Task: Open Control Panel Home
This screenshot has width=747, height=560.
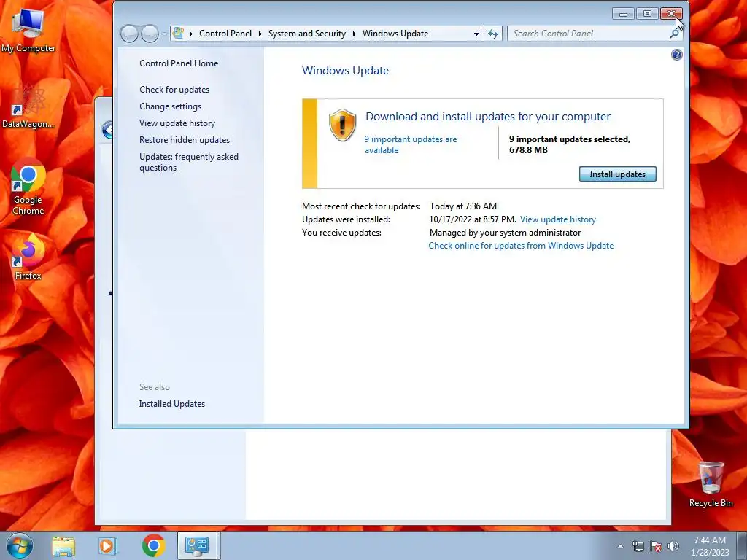Action: [x=179, y=63]
